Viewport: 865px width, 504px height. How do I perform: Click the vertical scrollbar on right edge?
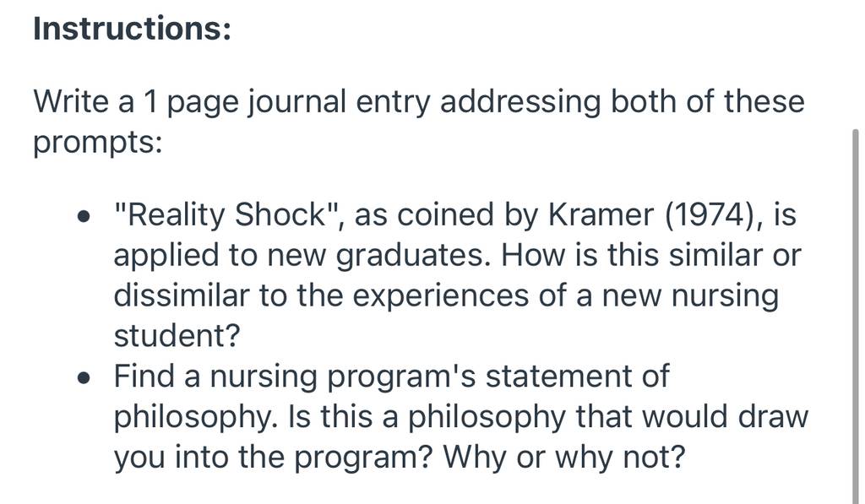855,317
